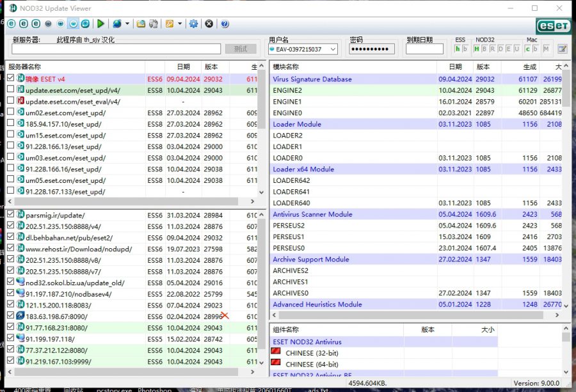Click the 测试 button
The height and width of the screenshot is (392, 576).
pos(241,49)
